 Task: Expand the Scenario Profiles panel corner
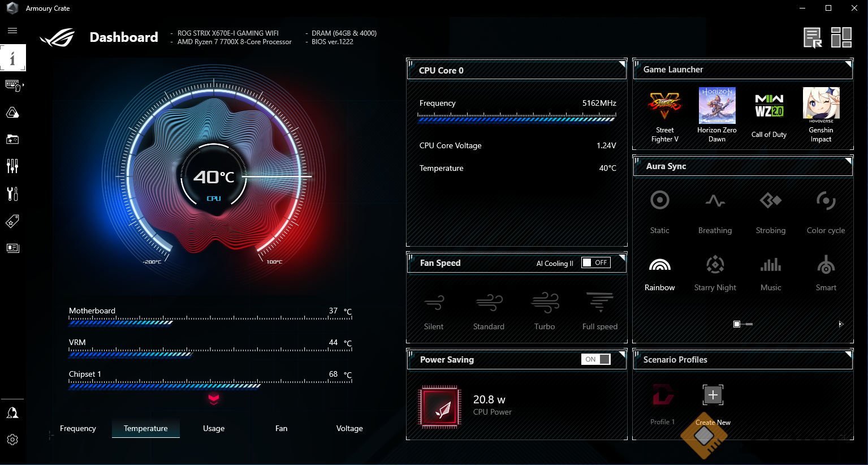[x=848, y=354]
